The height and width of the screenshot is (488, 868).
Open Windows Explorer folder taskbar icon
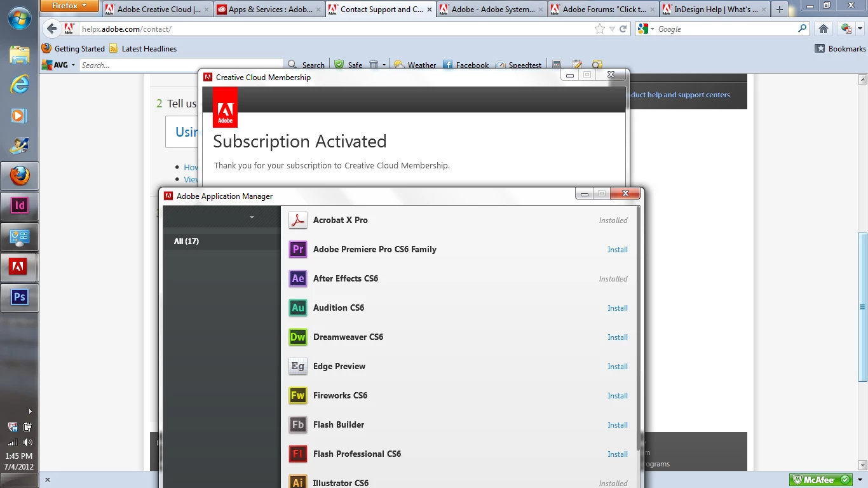20,54
